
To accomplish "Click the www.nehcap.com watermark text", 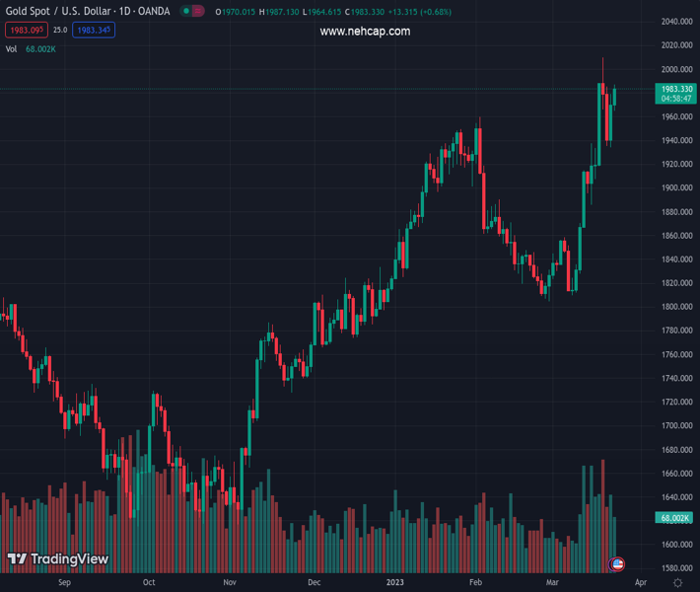I will point(365,32).
